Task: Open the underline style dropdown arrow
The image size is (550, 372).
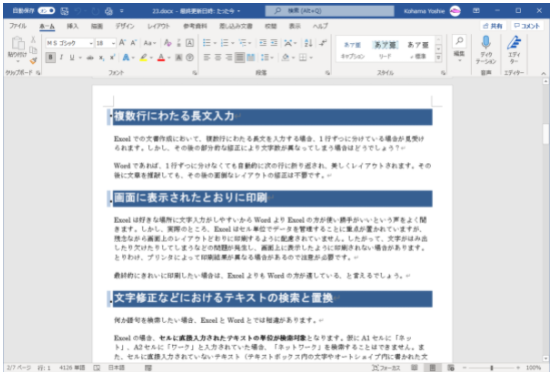Action: [x=80, y=58]
